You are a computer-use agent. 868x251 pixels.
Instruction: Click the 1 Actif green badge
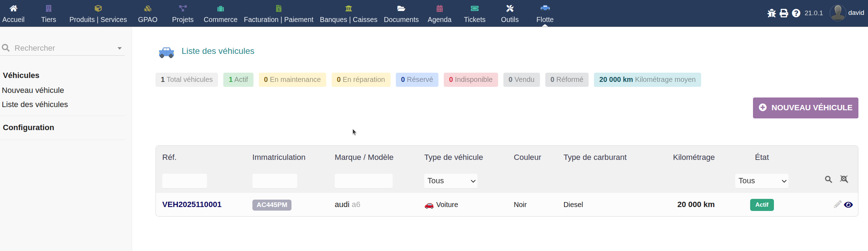coord(238,80)
